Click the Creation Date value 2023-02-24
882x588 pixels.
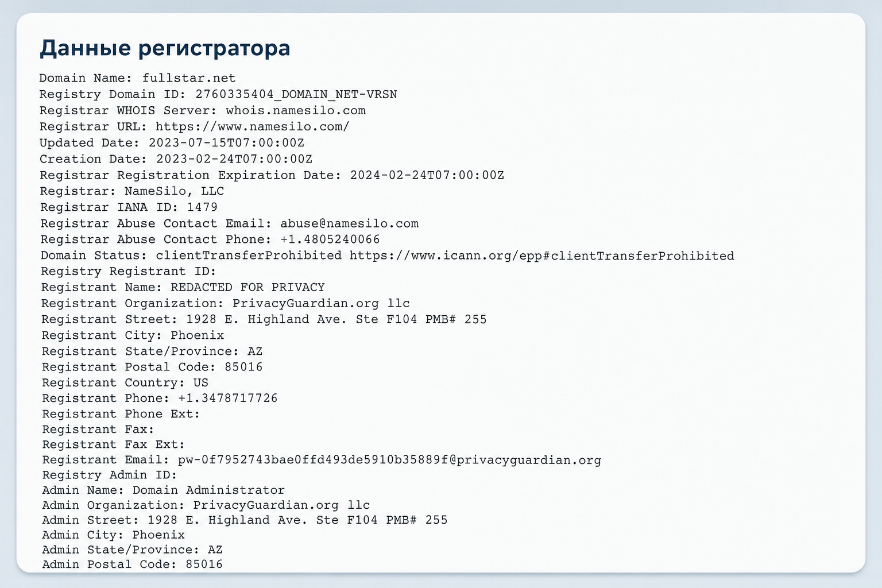coord(234,158)
